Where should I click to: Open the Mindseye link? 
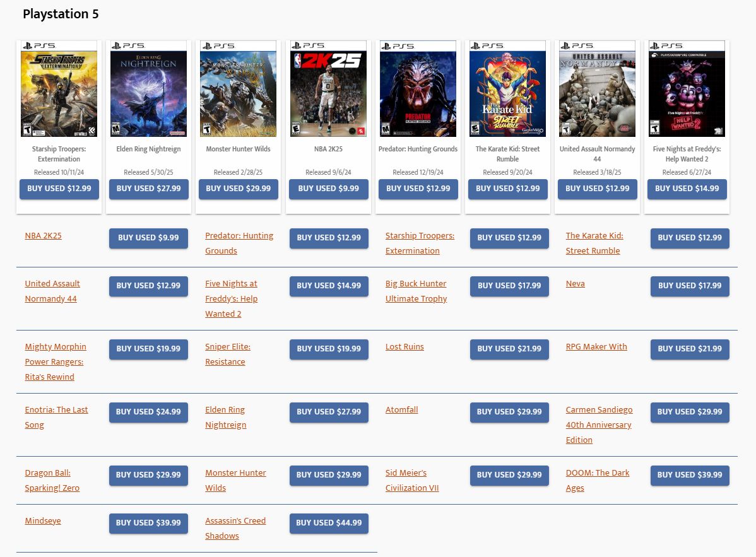coord(43,521)
